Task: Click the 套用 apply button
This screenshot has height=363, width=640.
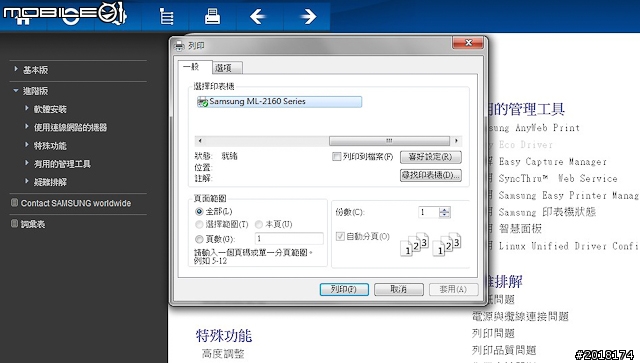Action: (453, 290)
